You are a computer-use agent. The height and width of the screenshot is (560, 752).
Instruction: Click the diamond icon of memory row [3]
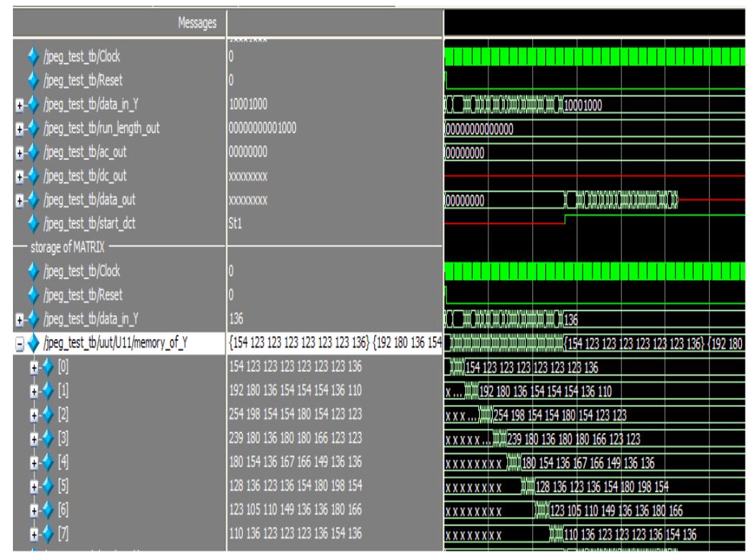(48, 438)
